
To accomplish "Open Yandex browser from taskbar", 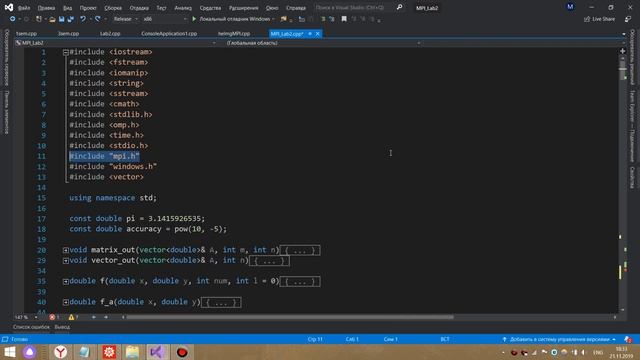I will [60, 352].
